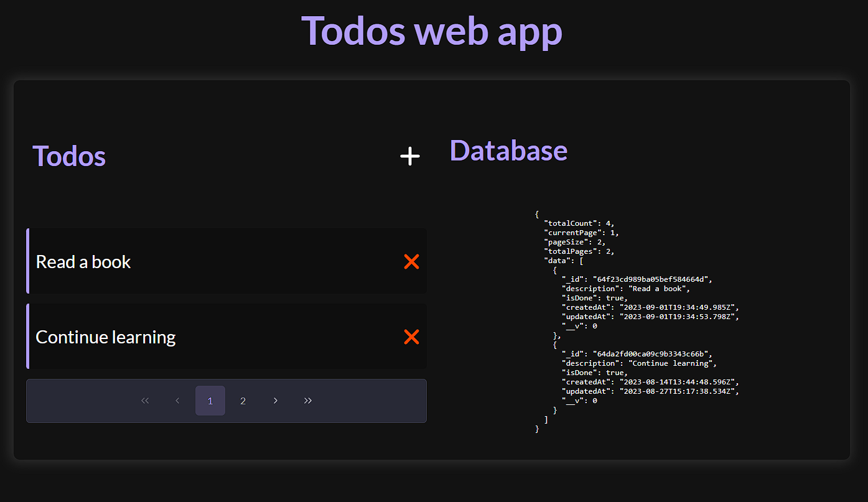Click the "totalCount": 4 line
The image size is (868, 502).
point(579,223)
